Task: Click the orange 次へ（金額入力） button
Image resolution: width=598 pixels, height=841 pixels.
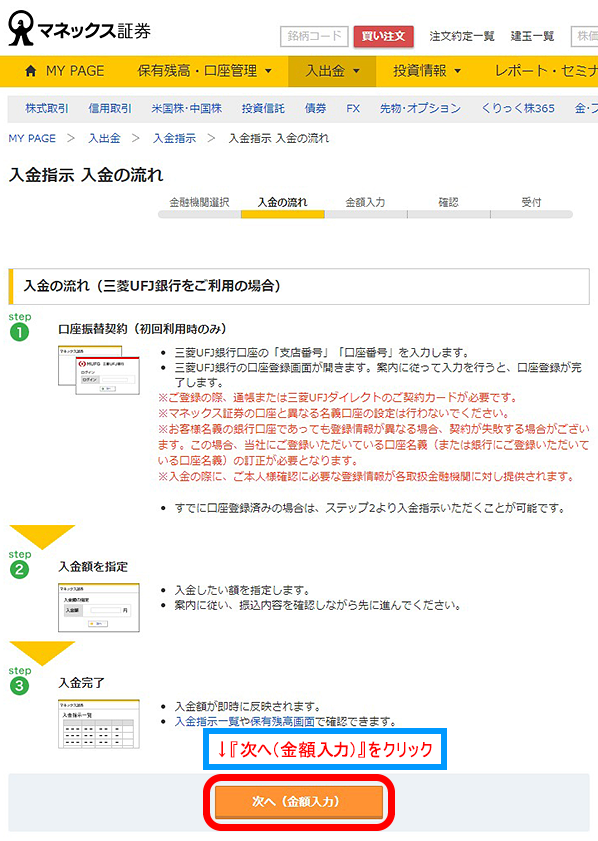Action: tap(299, 802)
